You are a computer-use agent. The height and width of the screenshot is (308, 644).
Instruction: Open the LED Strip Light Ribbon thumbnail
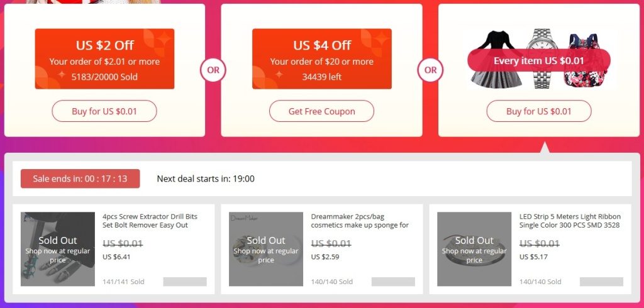(x=474, y=249)
